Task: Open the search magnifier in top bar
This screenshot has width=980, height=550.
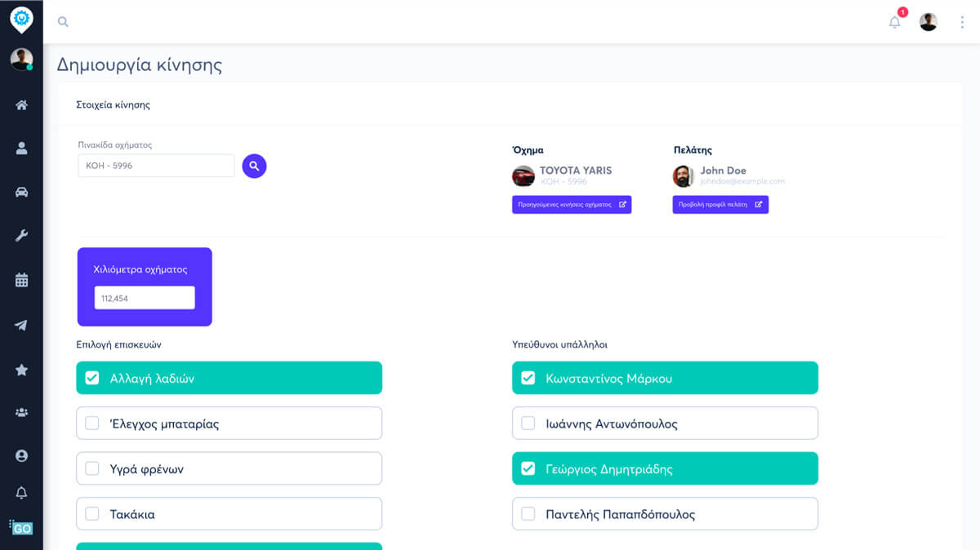Action: coord(63,21)
